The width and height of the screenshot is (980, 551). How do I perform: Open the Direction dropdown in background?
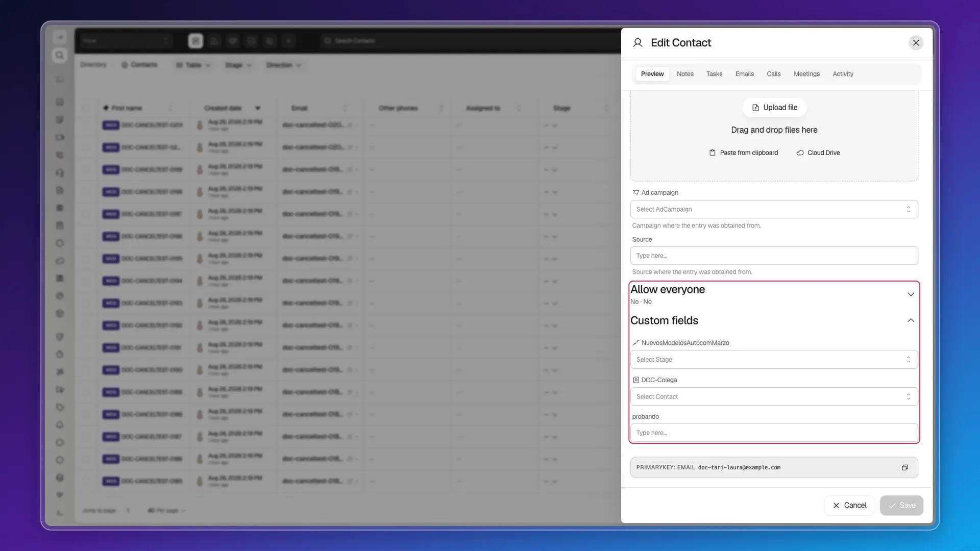[x=284, y=65]
